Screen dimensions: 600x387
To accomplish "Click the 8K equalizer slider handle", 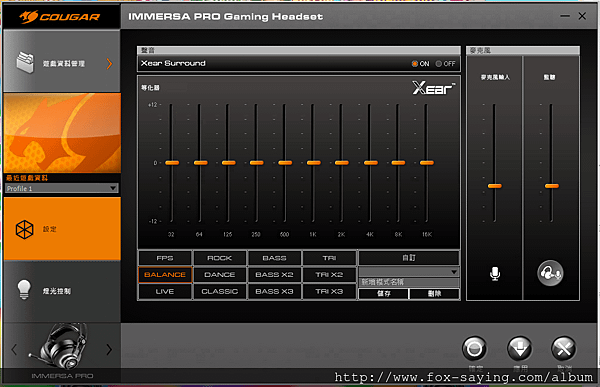I will 398,163.
